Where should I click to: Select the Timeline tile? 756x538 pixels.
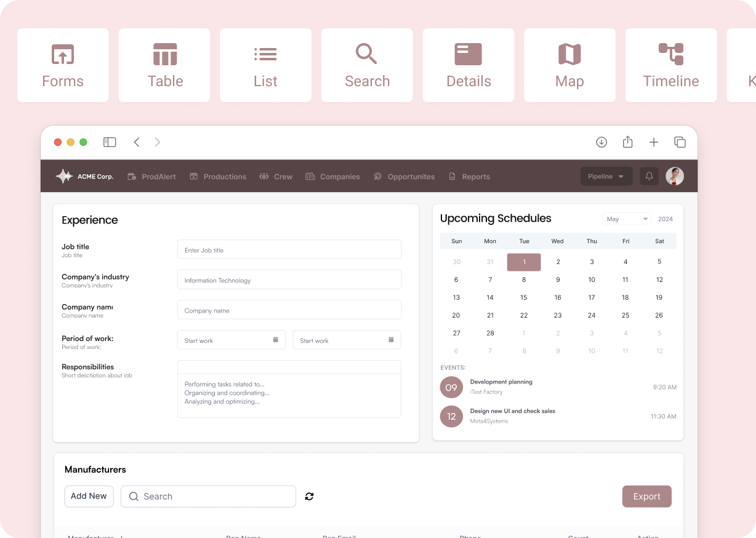pos(670,65)
